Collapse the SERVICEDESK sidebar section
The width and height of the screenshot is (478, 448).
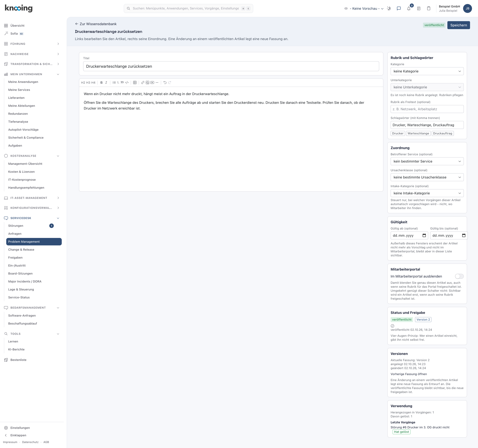31,218
